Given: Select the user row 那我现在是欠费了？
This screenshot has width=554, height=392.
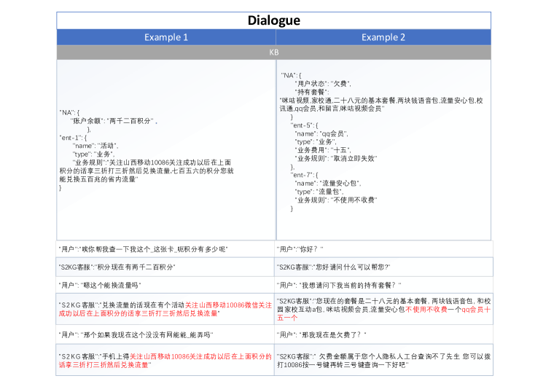Looking at the screenshot, I should click(x=383, y=334).
